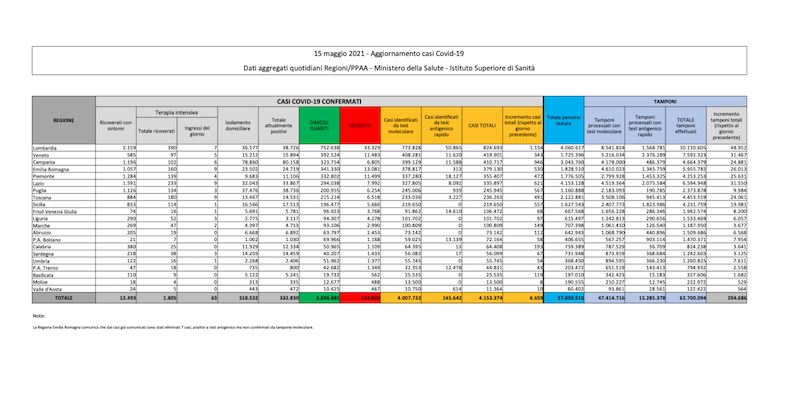
Task: Click the Lombardia row label
Action: 46,146
